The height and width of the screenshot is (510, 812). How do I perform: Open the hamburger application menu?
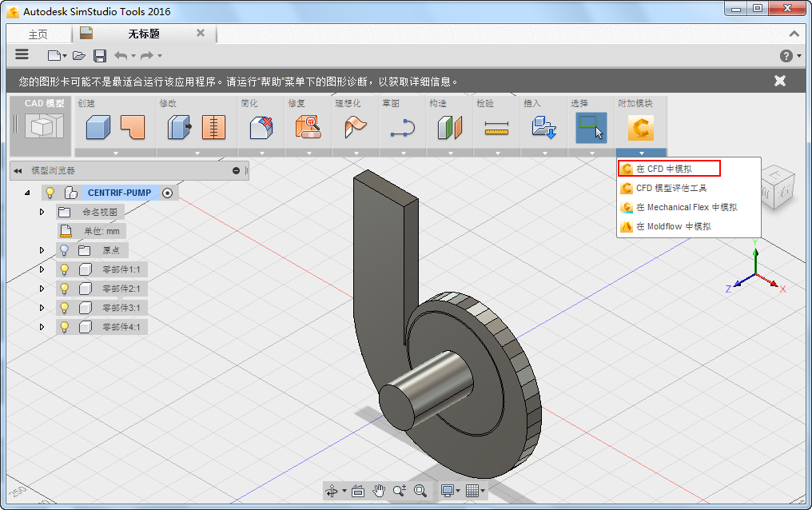pyautogui.click(x=22, y=55)
